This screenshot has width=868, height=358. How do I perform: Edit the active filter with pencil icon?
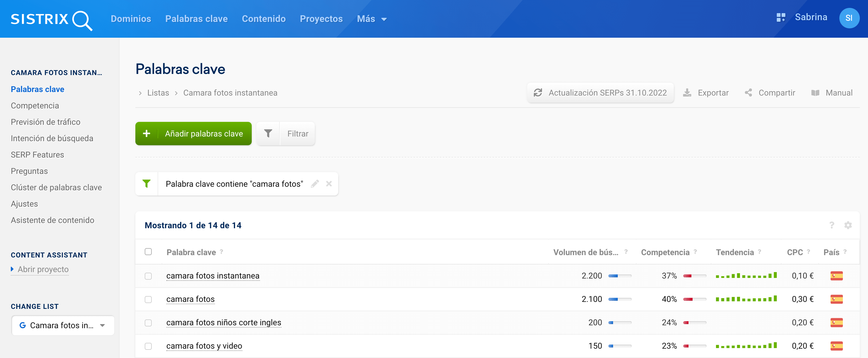point(315,184)
